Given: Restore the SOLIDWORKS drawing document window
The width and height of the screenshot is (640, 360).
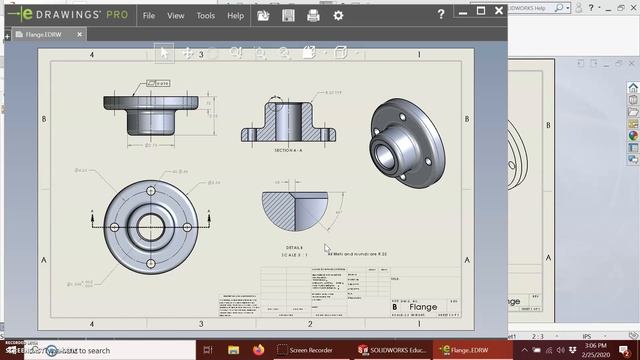Looking at the screenshot, I should pyautogui.click(x=619, y=63).
